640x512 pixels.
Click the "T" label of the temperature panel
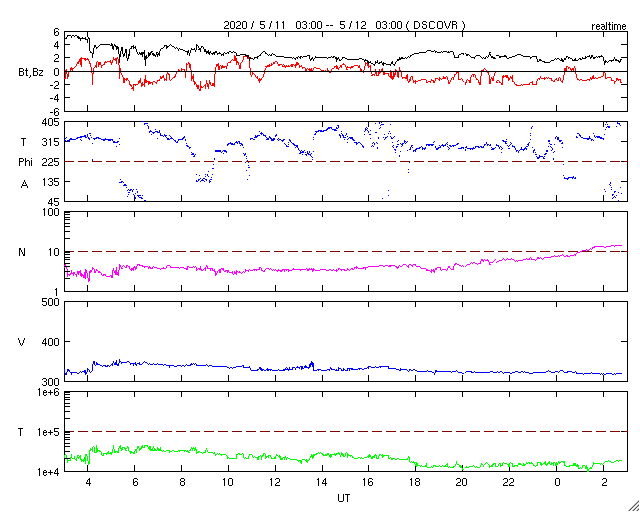[21, 432]
